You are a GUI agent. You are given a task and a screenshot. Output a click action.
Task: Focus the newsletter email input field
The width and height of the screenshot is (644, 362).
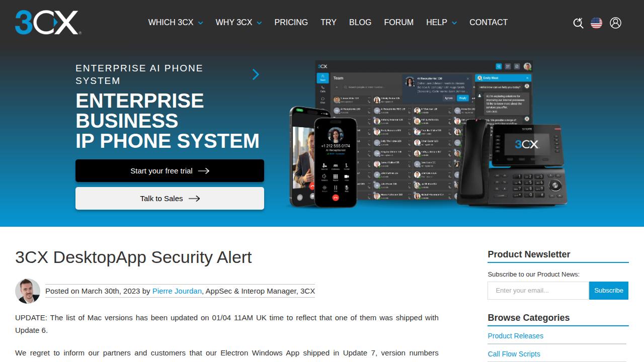tap(538, 290)
